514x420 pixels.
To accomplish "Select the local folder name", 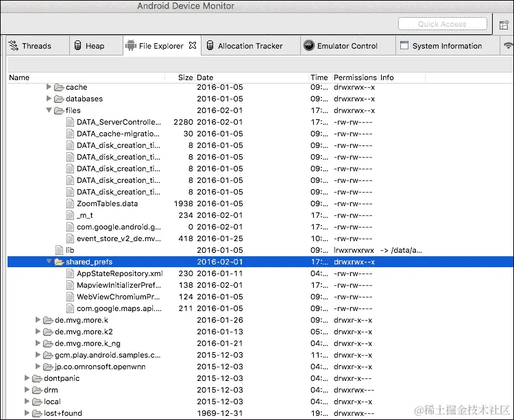I will 53,402.
